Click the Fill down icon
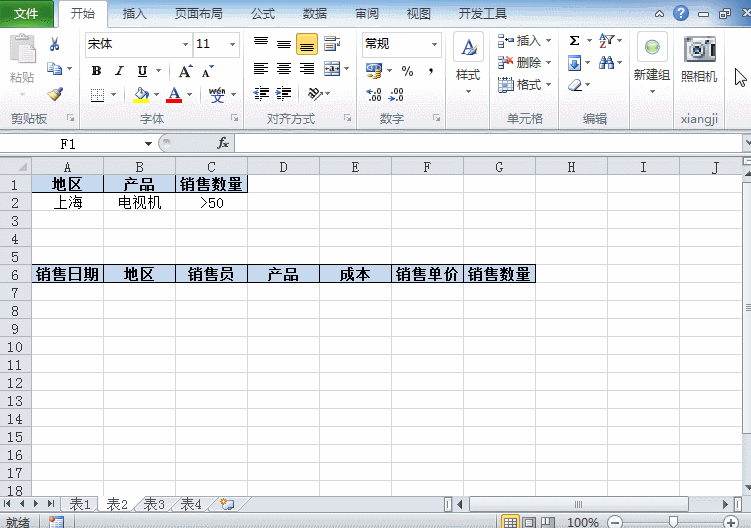 [x=574, y=63]
